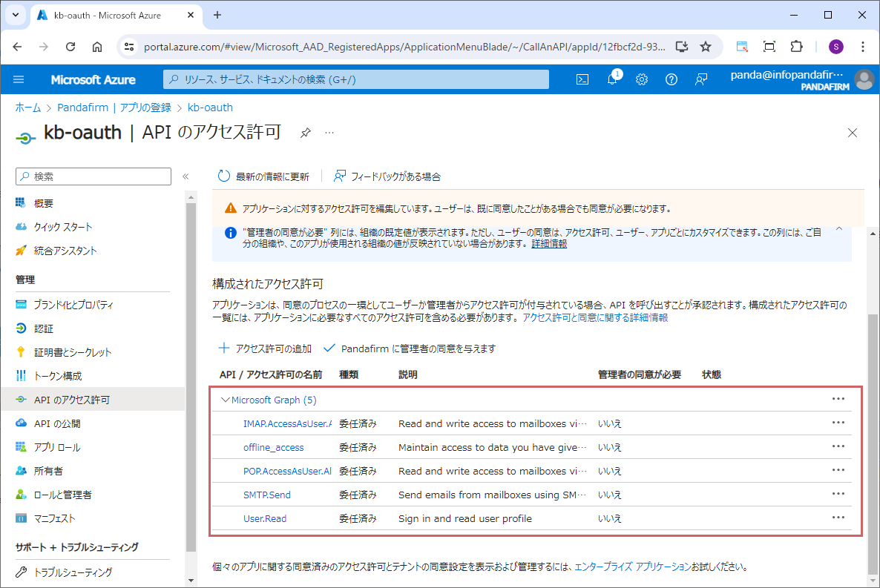Click アクセス許可の追加 button
The width and height of the screenshot is (880, 588).
[x=265, y=348]
